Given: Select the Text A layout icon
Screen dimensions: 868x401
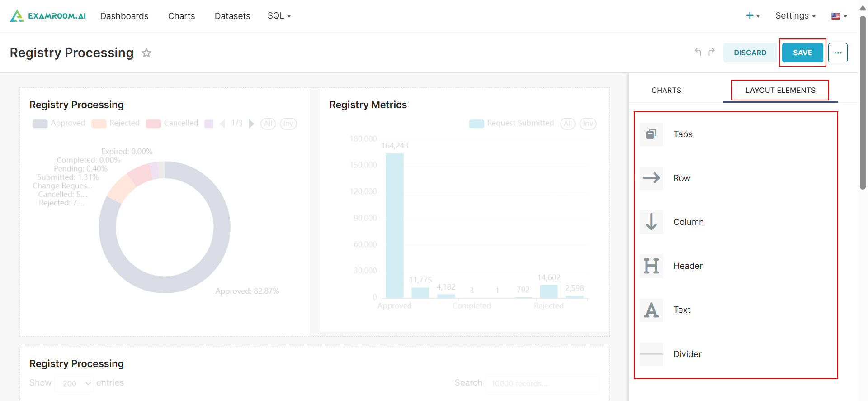Looking at the screenshot, I should point(651,310).
